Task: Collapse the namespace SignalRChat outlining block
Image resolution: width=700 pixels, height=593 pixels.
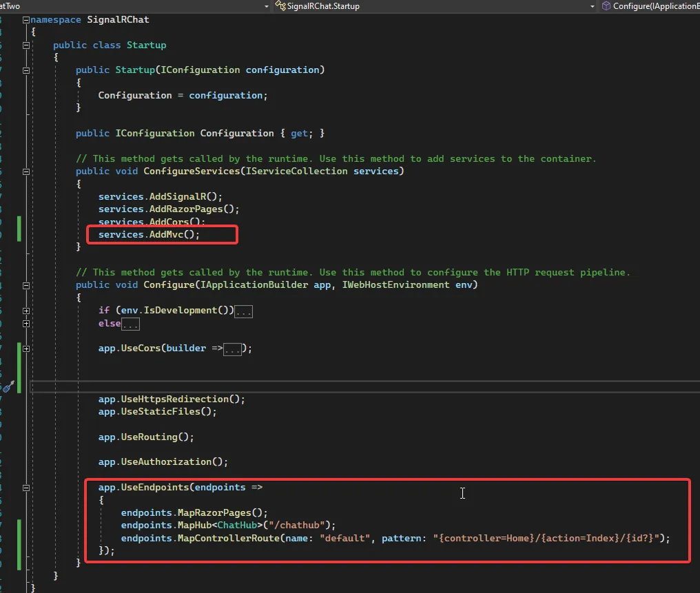Action: pos(26,20)
